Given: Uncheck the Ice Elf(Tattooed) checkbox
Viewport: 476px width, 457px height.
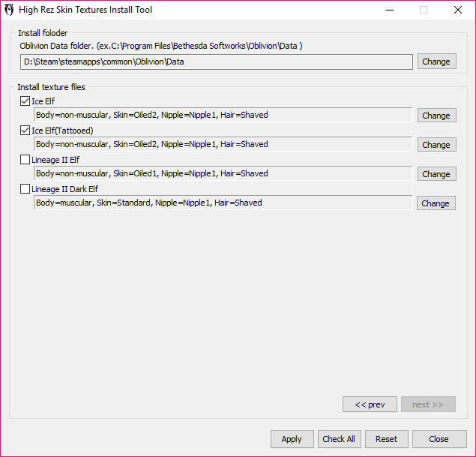Looking at the screenshot, I should pos(25,131).
